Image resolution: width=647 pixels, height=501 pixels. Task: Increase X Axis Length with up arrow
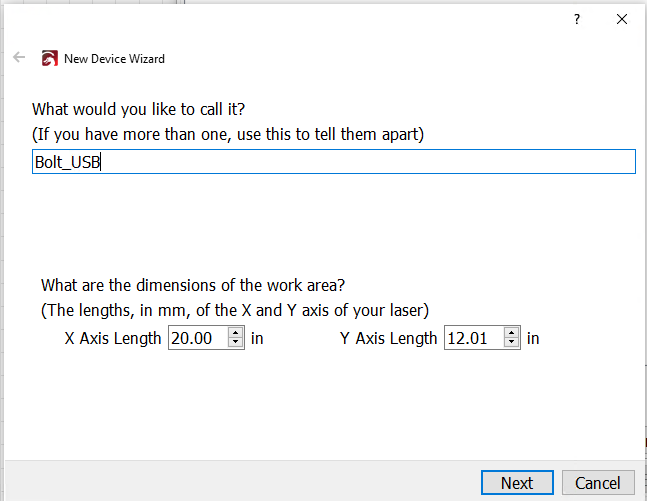point(236,332)
